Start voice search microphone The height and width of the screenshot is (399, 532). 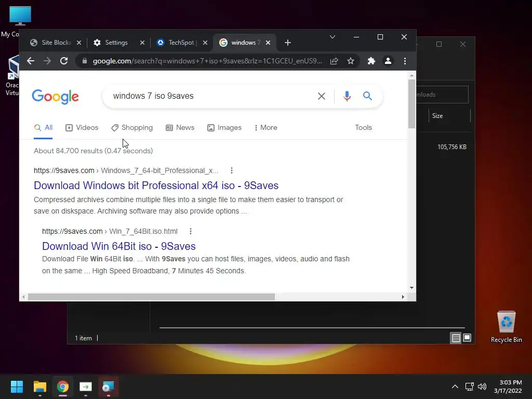pos(347,96)
